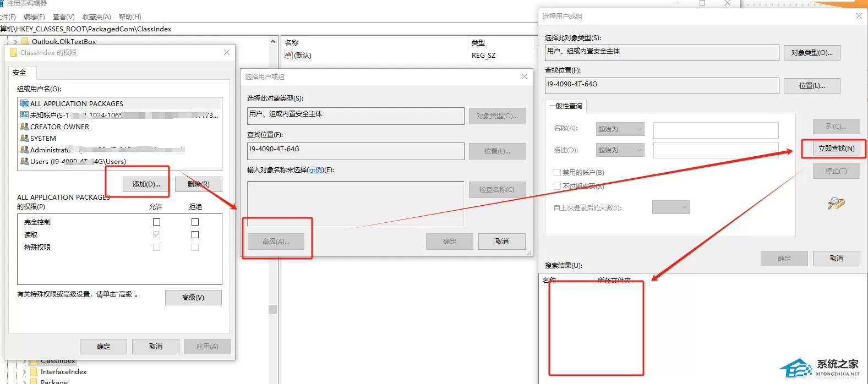Click the 添加 button in permissions dialog

click(x=146, y=184)
